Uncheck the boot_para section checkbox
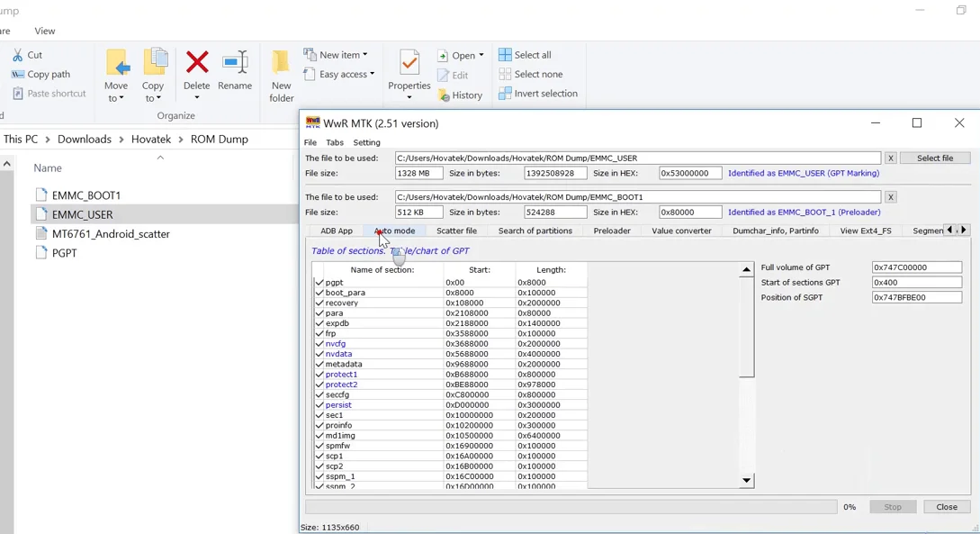This screenshot has width=980, height=534. [319, 293]
